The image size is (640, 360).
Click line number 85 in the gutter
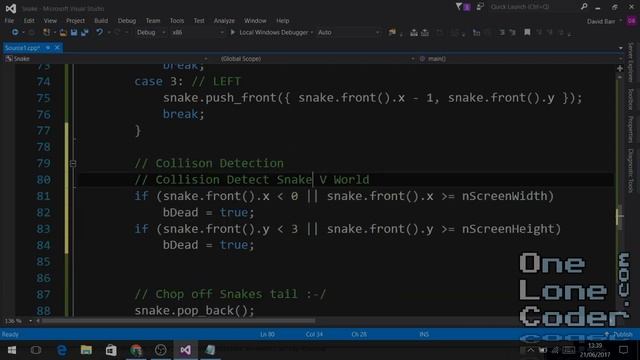43,262
